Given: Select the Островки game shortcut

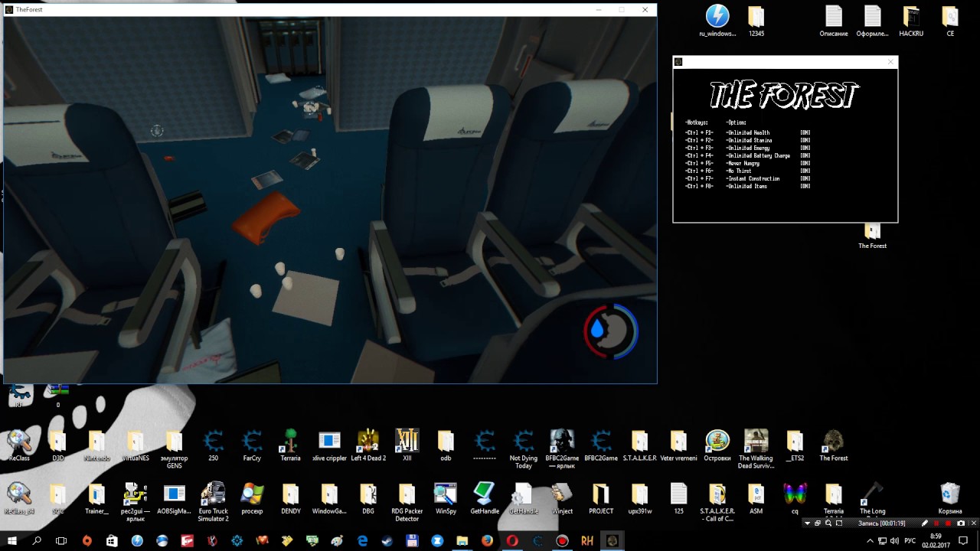Looking at the screenshot, I should pyautogui.click(x=717, y=445).
